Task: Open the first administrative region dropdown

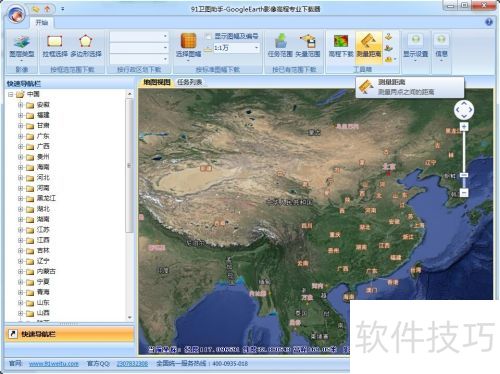Action: [139, 36]
